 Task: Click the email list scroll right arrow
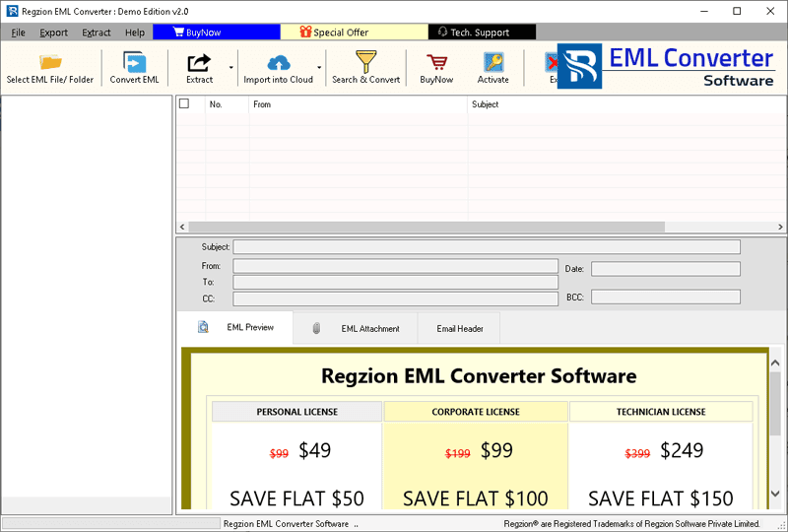pos(780,227)
